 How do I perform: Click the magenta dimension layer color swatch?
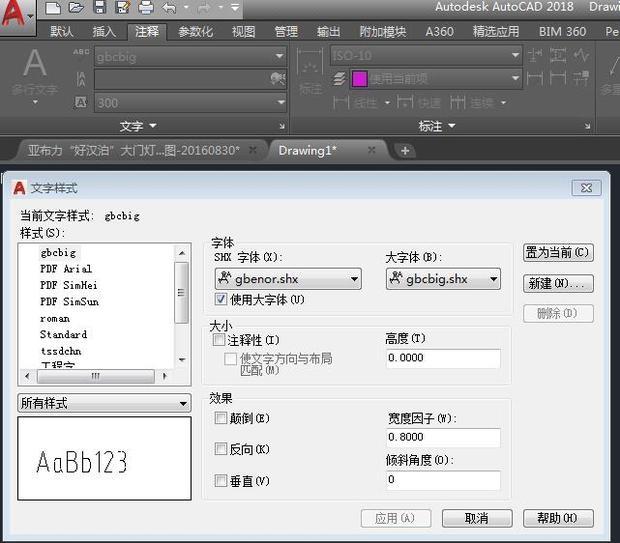click(x=359, y=78)
